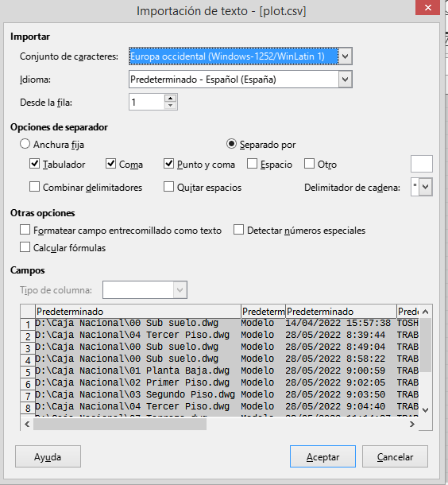Click the horizontal scrollbar thumb in preview
The image size is (448, 485).
120,425
